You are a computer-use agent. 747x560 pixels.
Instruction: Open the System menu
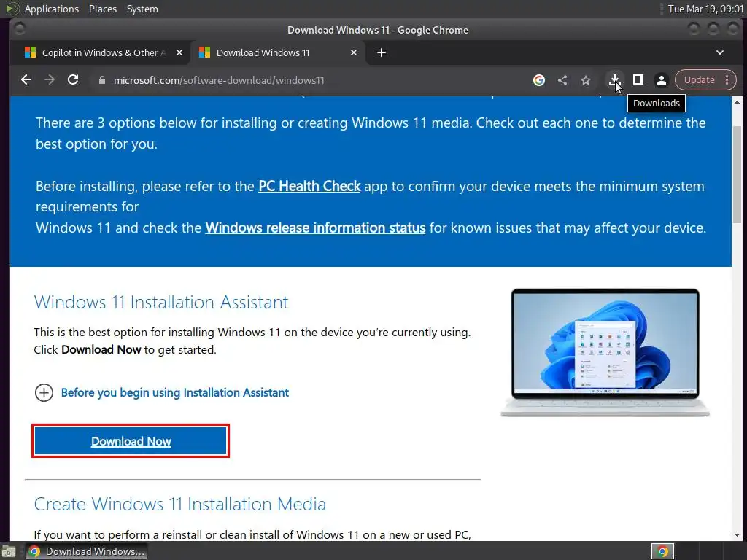[142, 9]
